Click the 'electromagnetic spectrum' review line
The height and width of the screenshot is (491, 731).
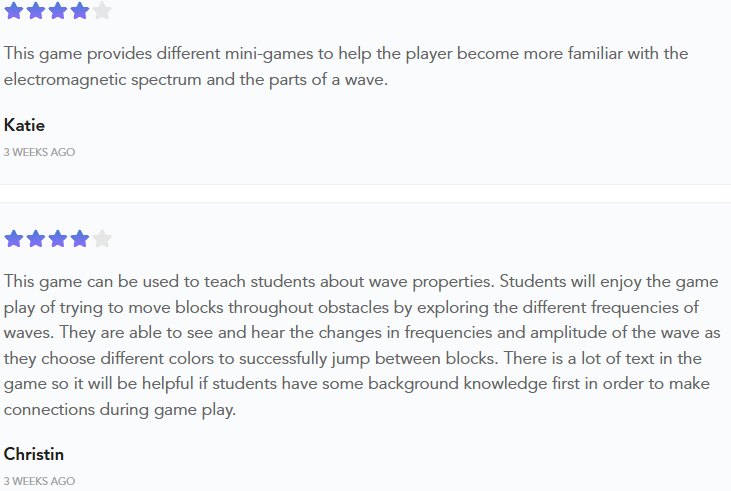click(196, 80)
